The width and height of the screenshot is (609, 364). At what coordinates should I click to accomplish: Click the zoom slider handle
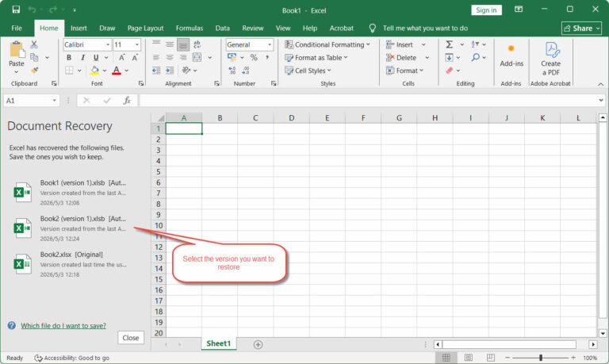(x=541, y=358)
